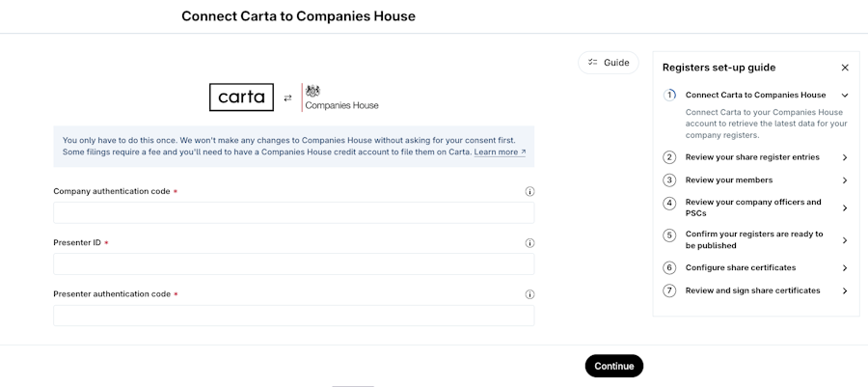Expand the Review your members step

coord(845,180)
